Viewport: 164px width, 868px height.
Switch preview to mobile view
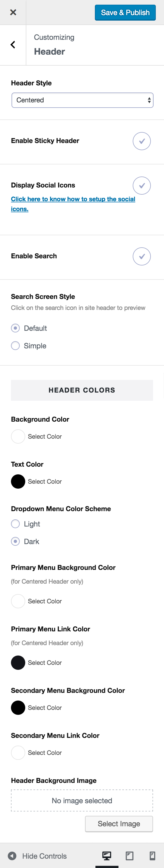151,856
